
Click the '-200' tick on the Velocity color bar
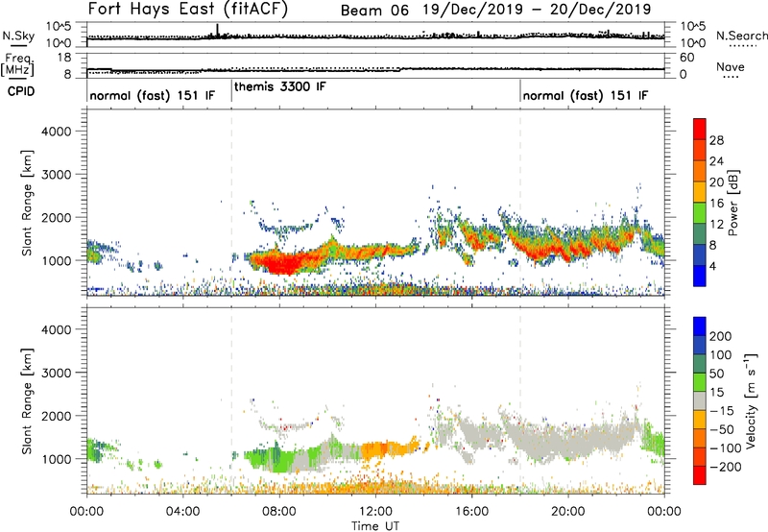coord(726,467)
